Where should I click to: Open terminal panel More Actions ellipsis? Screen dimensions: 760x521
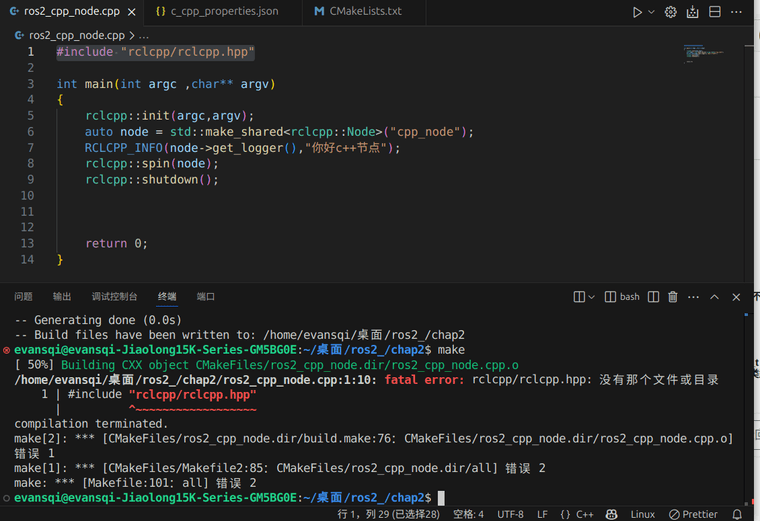pos(694,297)
